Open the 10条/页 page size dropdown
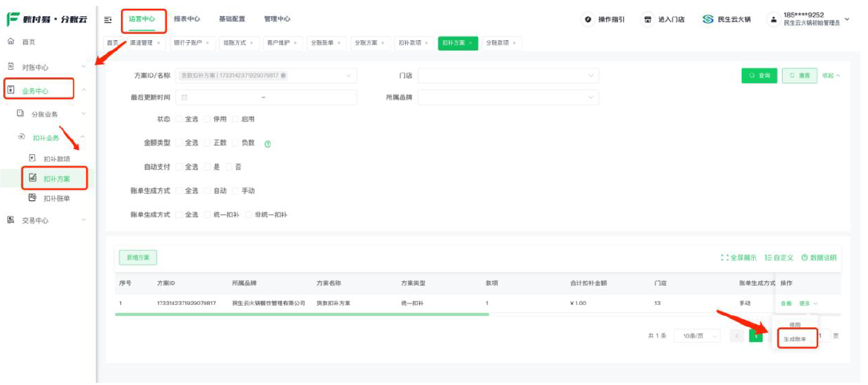The height and width of the screenshot is (385, 868). click(700, 336)
